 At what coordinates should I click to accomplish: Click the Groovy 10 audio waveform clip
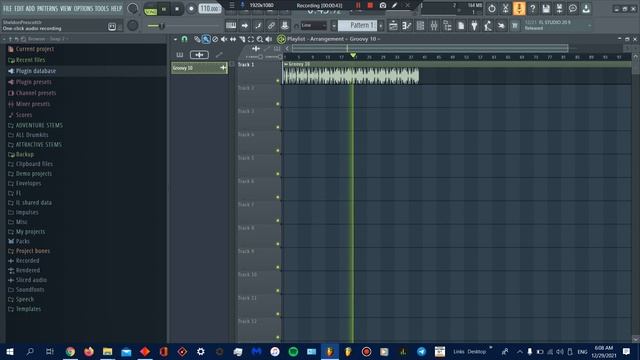click(351, 76)
